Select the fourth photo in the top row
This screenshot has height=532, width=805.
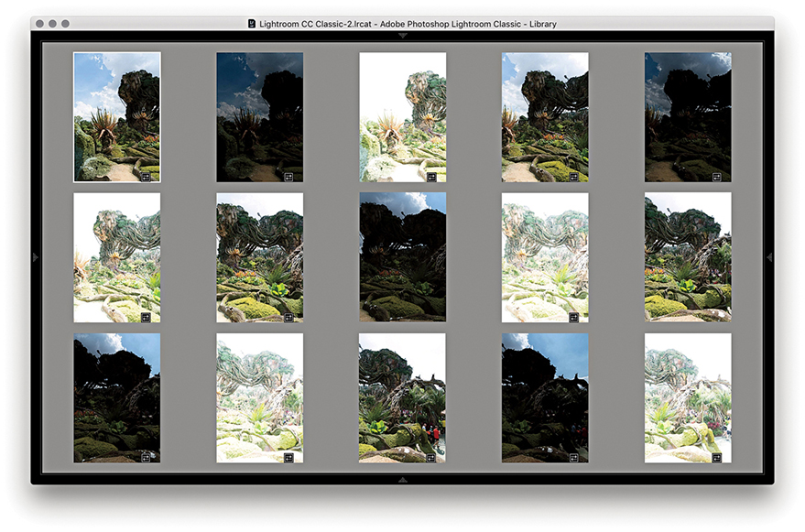[x=545, y=117]
